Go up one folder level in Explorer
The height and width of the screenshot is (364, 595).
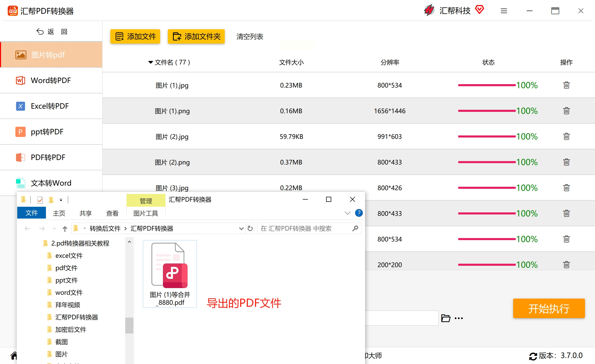point(65,229)
